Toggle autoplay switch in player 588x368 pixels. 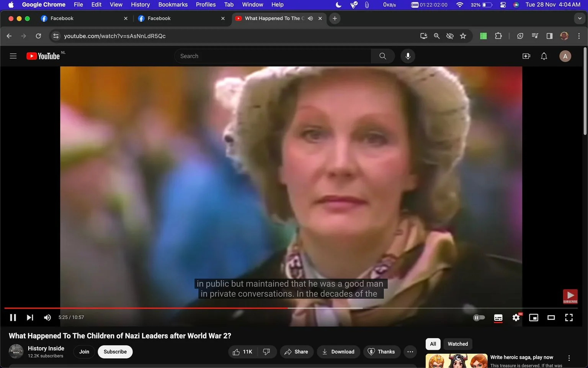coord(479,317)
